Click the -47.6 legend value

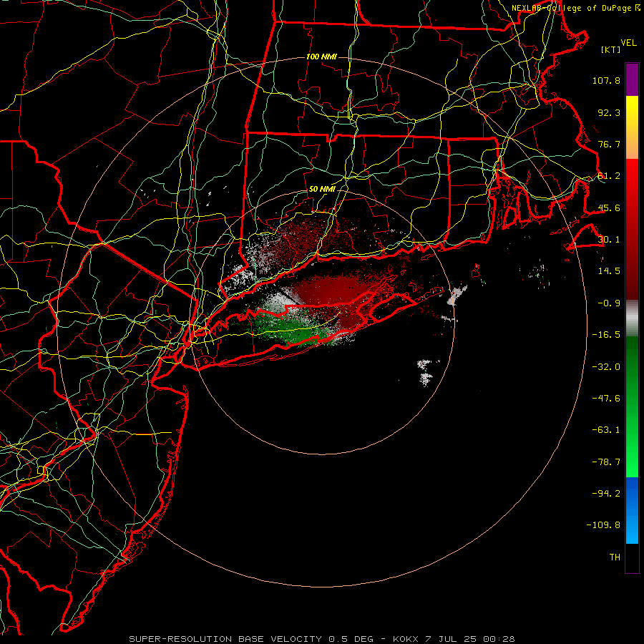pyautogui.click(x=606, y=399)
